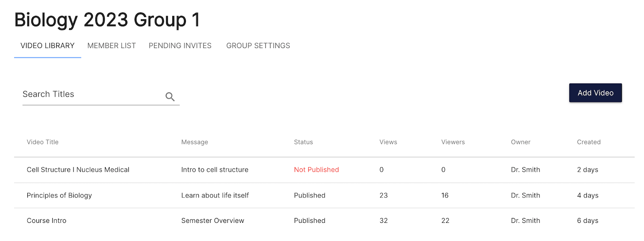Select the Course Intro video row

pyautogui.click(x=47, y=221)
